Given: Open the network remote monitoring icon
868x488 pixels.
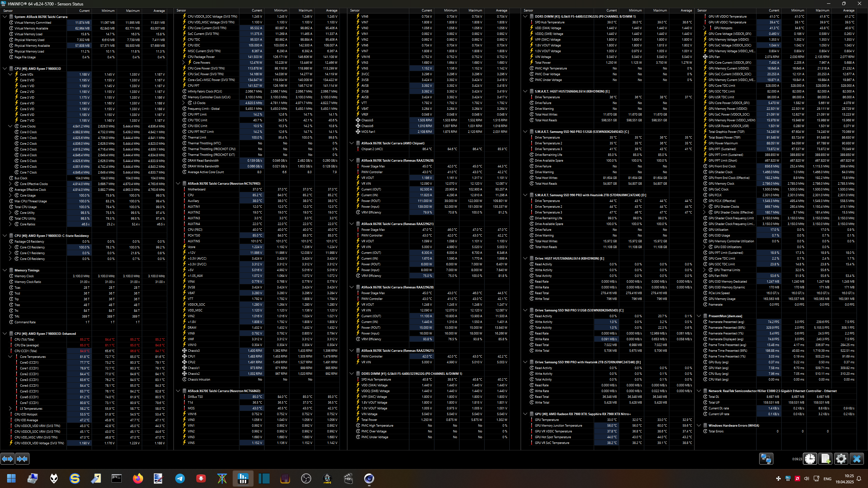Looking at the screenshot, I should click(766, 459).
